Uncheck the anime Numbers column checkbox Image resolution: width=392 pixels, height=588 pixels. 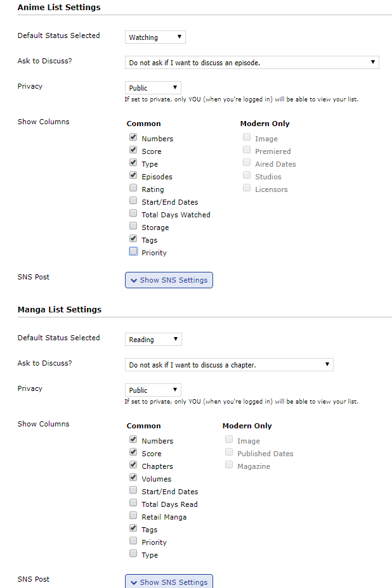point(133,137)
